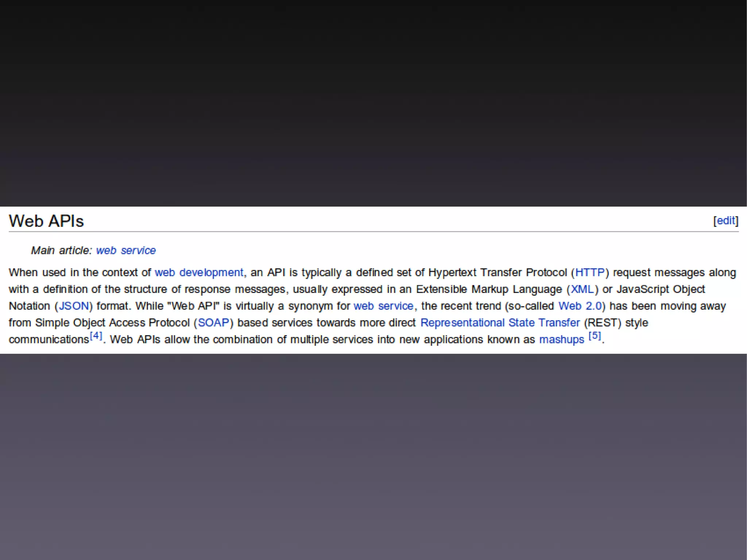Click the XML link
The width and height of the screenshot is (747, 560).
tap(582, 289)
